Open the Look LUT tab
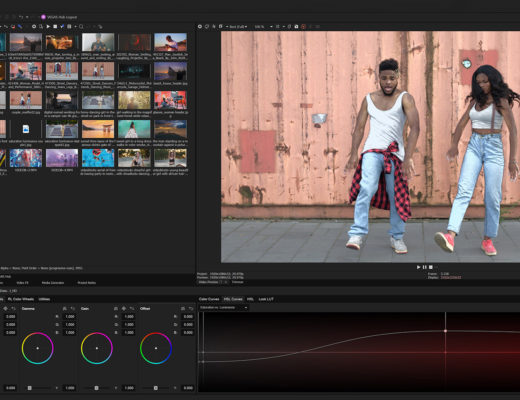 pos(266,299)
